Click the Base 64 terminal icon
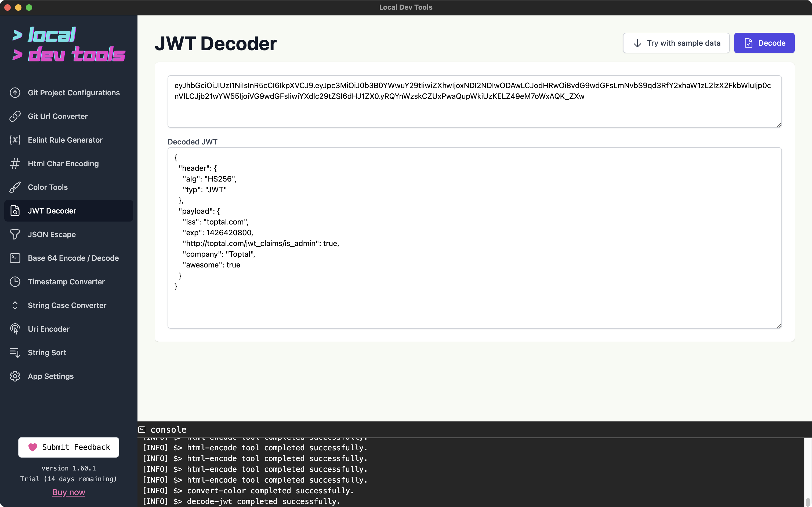 [15, 258]
